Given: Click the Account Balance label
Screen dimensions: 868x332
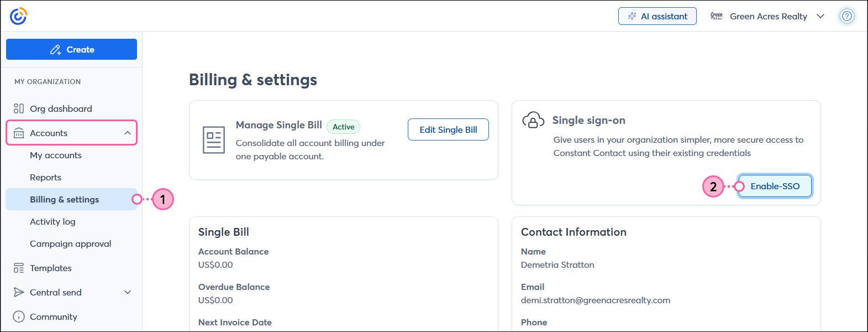Looking at the screenshot, I should (x=233, y=251).
